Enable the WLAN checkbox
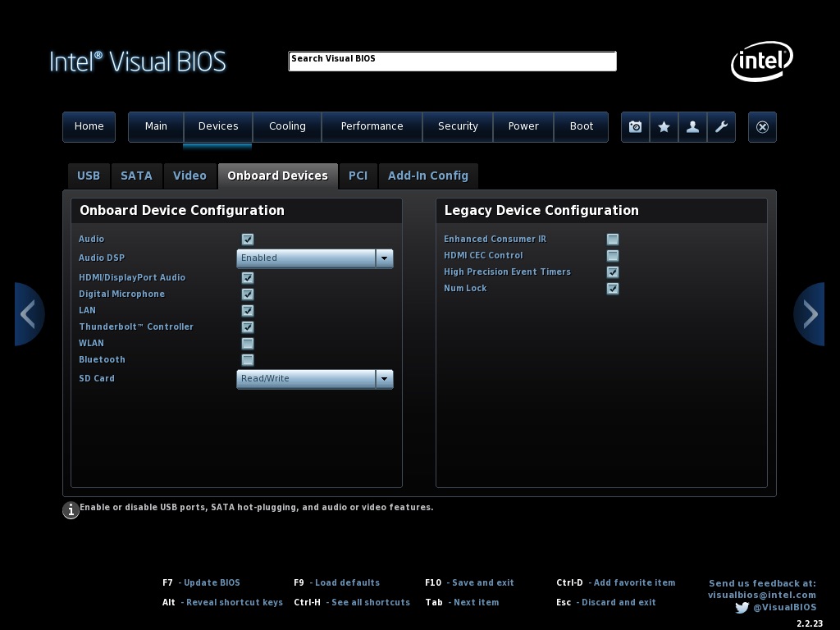 (x=248, y=344)
